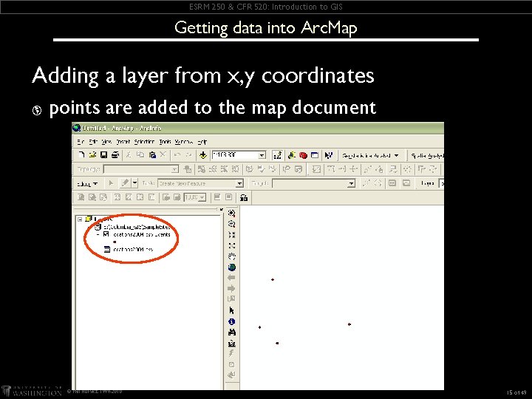Open the sketch tool palette dropdown arrow
This screenshot has height=399, width=532.
(x=134, y=183)
